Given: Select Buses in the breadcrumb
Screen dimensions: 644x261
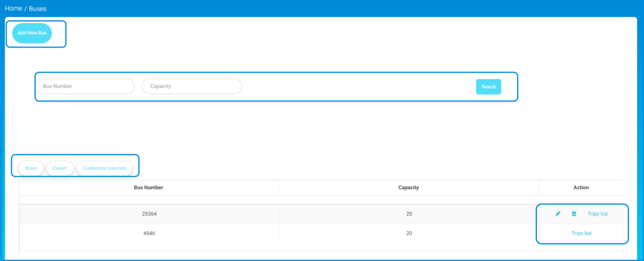Looking at the screenshot, I should coord(38,8).
